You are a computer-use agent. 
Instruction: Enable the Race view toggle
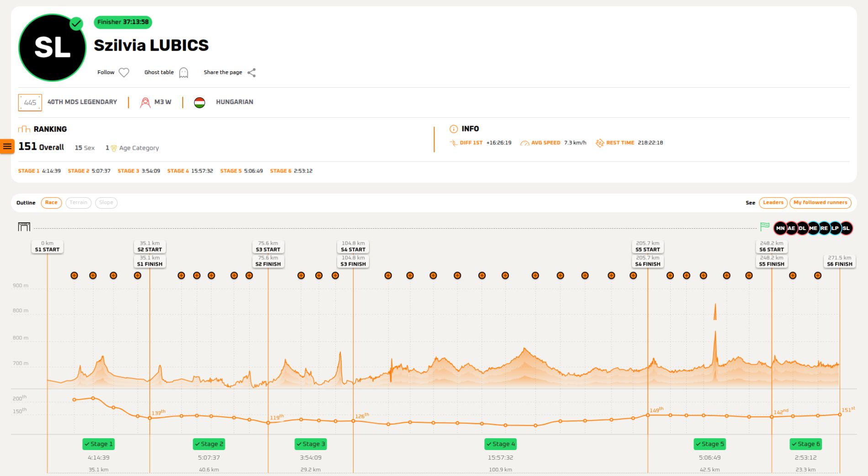51,203
